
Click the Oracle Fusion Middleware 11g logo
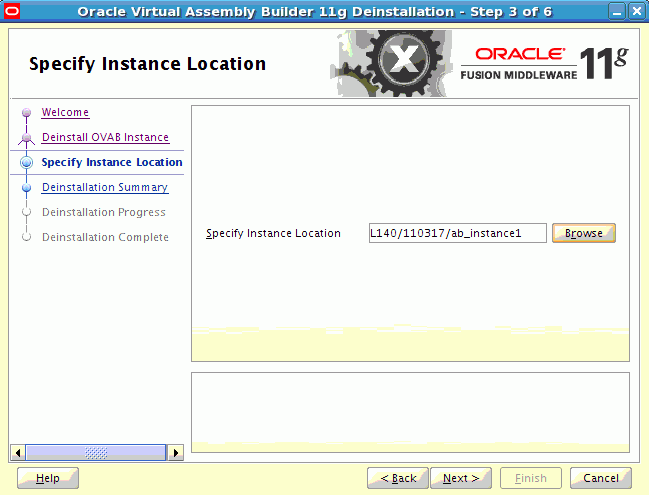point(544,63)
